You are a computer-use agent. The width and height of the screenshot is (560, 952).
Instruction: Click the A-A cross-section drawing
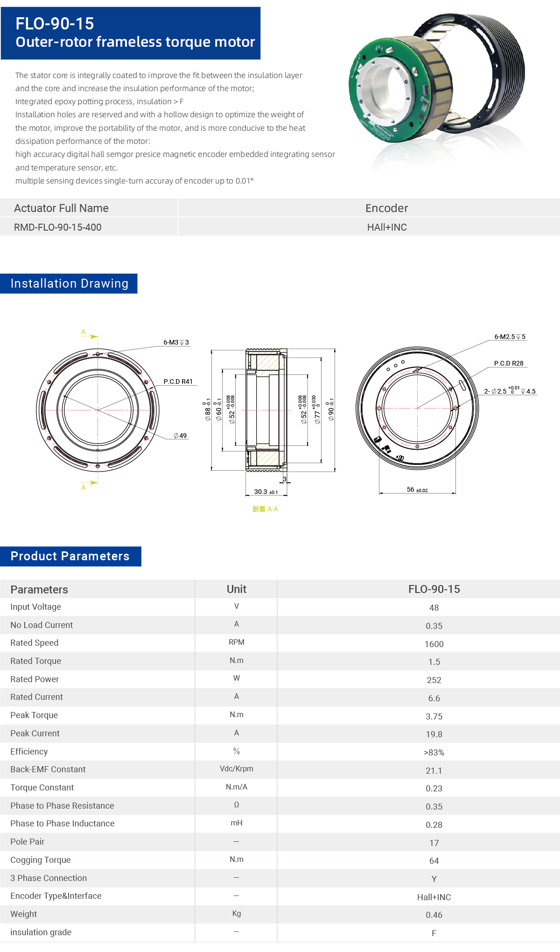click(x=266, y=410)
